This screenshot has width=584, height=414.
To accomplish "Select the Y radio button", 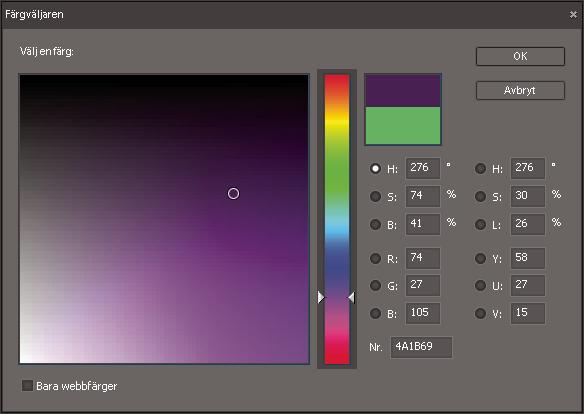I will pos(480,258).
